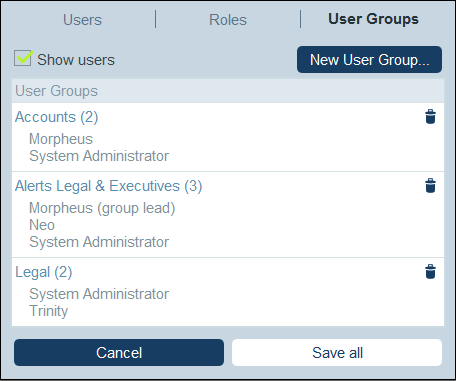Click the Cancel button
The width and height of the screenshot is (456, 381).
tap(119, 352)
